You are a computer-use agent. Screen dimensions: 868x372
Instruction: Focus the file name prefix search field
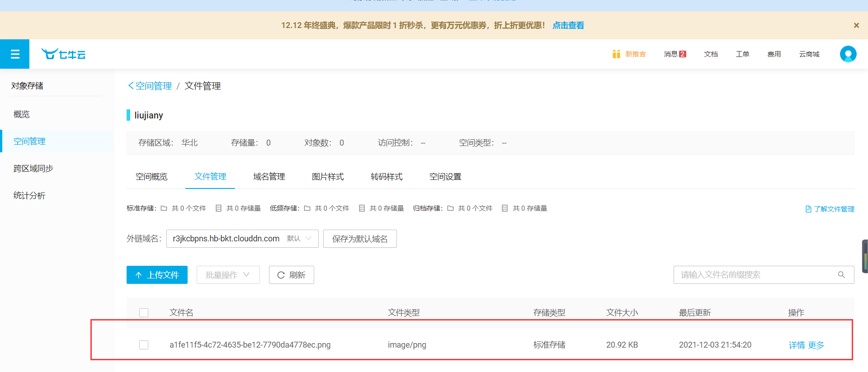[764, 275]
